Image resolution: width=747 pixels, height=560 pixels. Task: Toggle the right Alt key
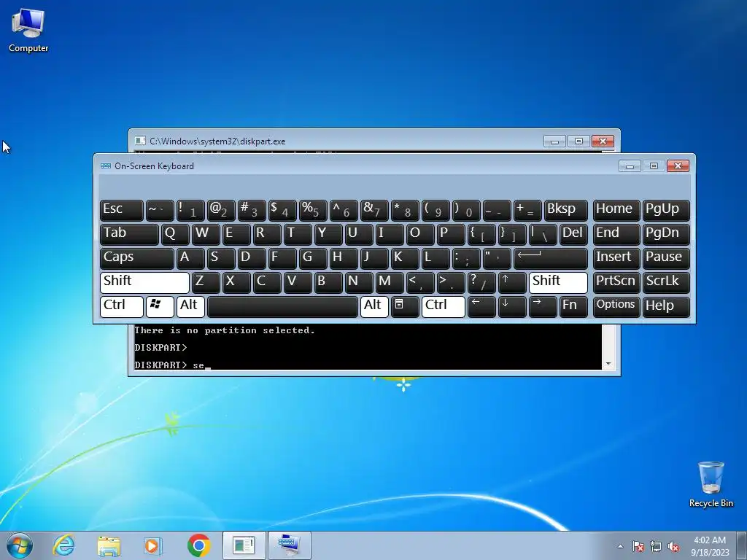[x=374, y=306]
